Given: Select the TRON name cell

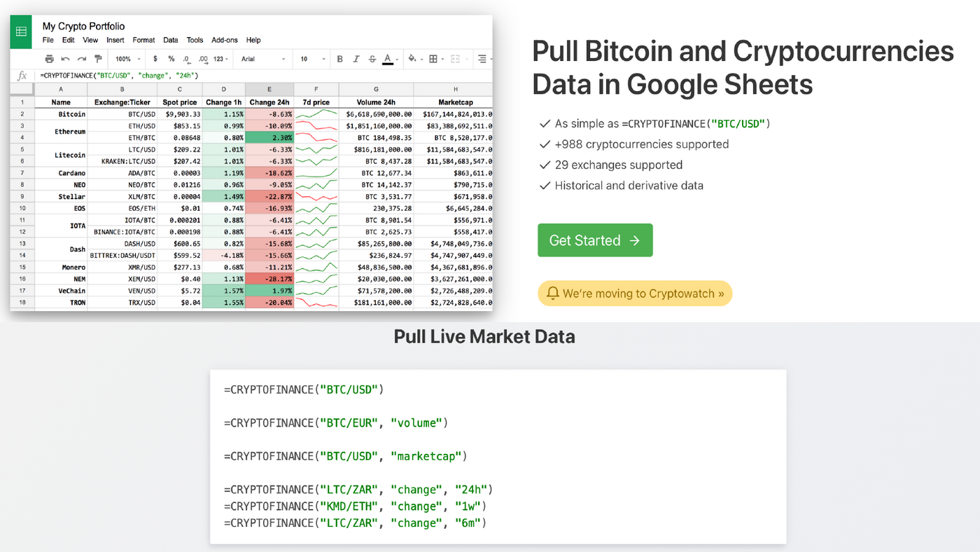Looking at the screenshot, I should [x=61, y=303].
